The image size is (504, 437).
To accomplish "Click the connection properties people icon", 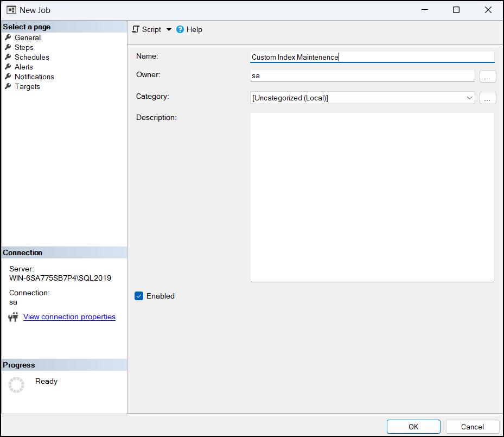I will 13,316.
